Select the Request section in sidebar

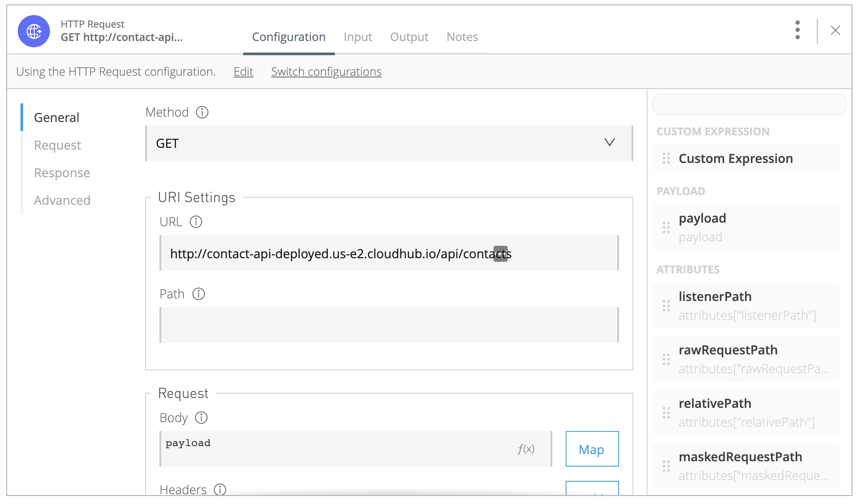coord(57,145)
